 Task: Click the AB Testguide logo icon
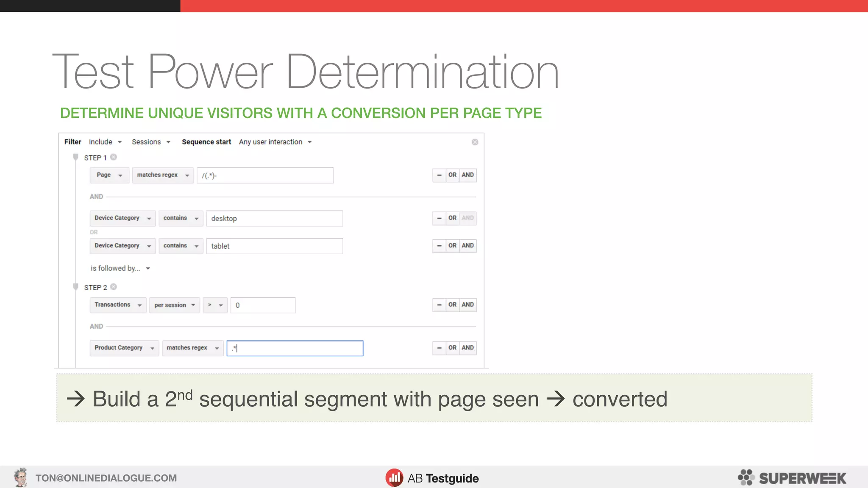[x=394, y=478]
